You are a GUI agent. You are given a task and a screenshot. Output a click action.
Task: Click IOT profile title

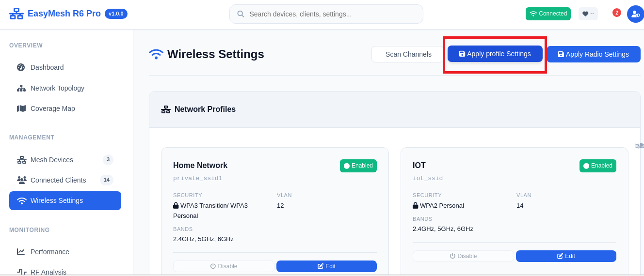click(x=419, y=166)
